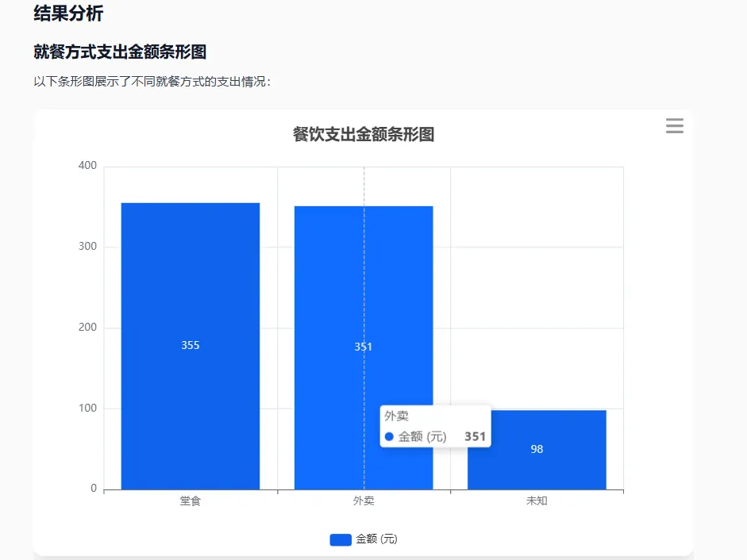Image resolution: width=747 pixels, height=560 pixels.
Task: Select the 外卖 bar
Action: 364,347
